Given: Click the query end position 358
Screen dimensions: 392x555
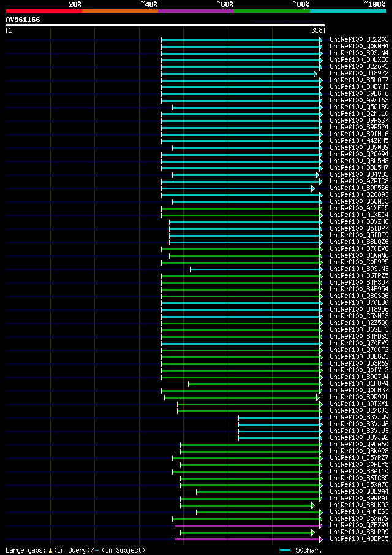Looking at the screenshot, I should [x=317, y=31].
